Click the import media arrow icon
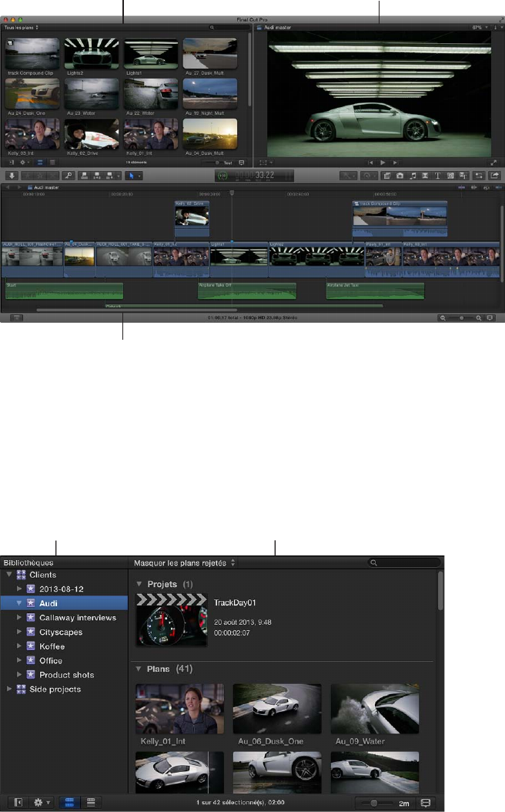The image size is (505, 812). tap(12, 176)
